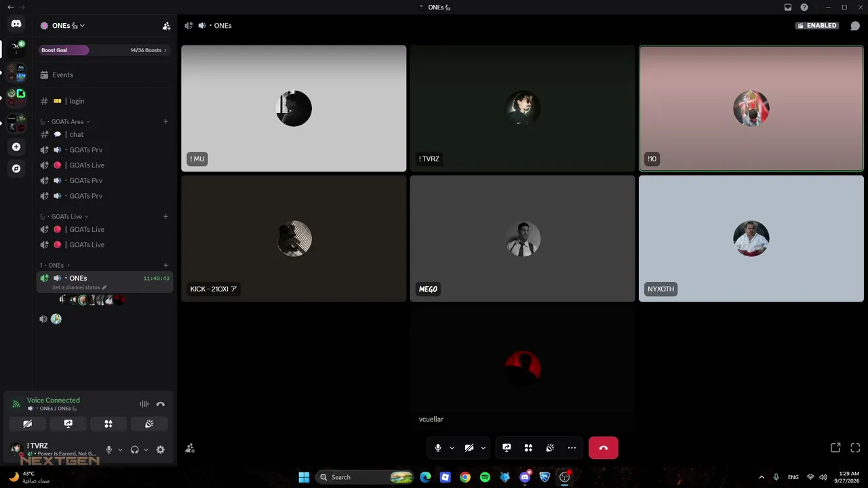
Task: Click the Explore Discoverable Servers compass icon
Action: (16, 168)
